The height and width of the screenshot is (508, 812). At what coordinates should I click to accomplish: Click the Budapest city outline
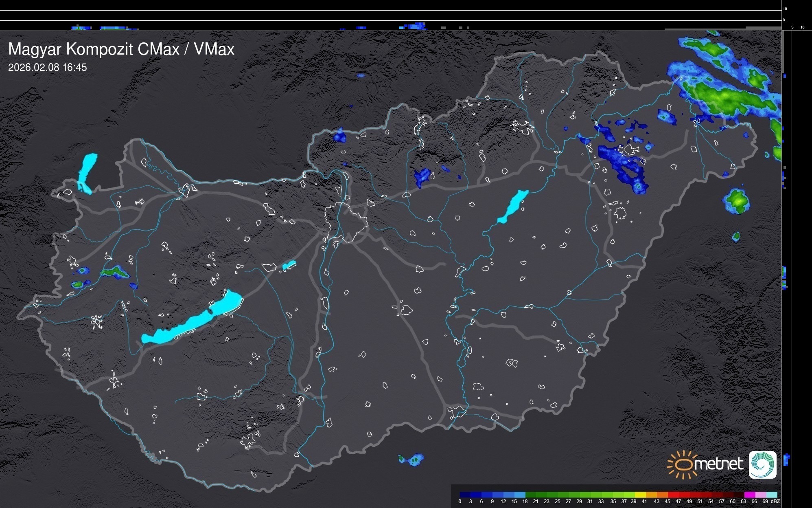pyautogui.click(x=346, y=222)
